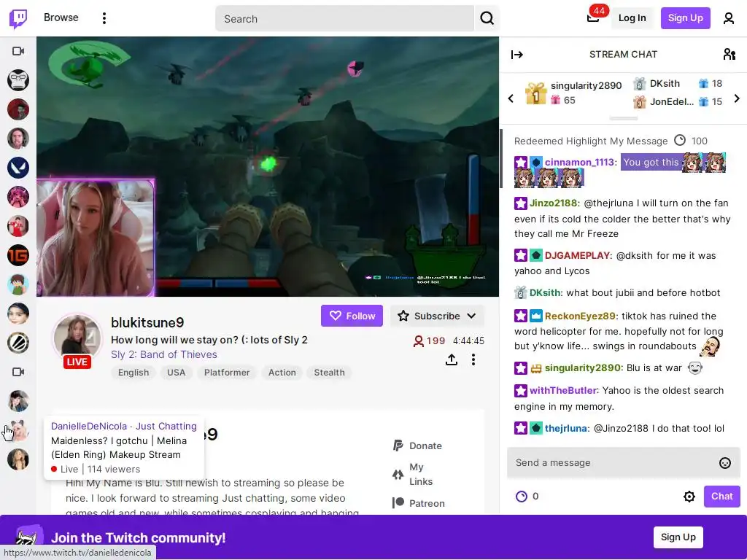The height and width of the screenshot is (560, 747).
Task: Expand the gift leaderboard handle bar
Action: point(623,118)
